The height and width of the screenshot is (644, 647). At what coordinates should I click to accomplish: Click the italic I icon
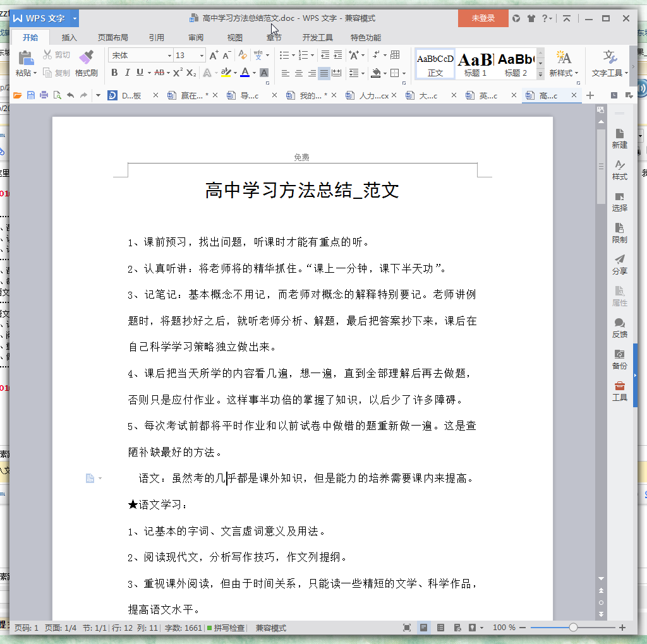point(127,73)
